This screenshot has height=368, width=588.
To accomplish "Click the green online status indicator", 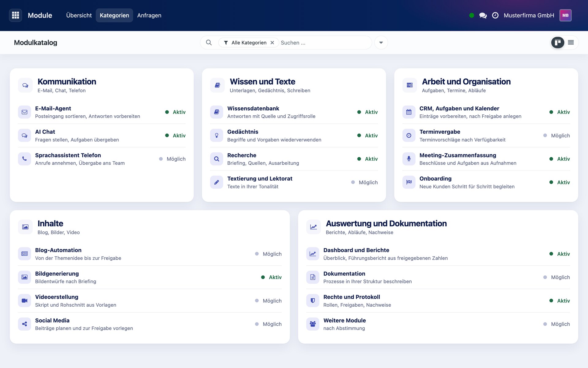I will pyautogui.click(x=472, y=15).
